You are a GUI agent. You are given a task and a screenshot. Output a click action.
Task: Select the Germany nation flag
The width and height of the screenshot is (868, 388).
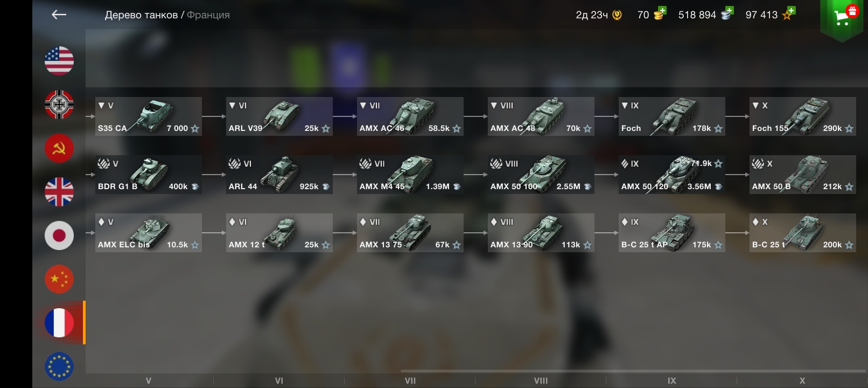pos(59,104)
